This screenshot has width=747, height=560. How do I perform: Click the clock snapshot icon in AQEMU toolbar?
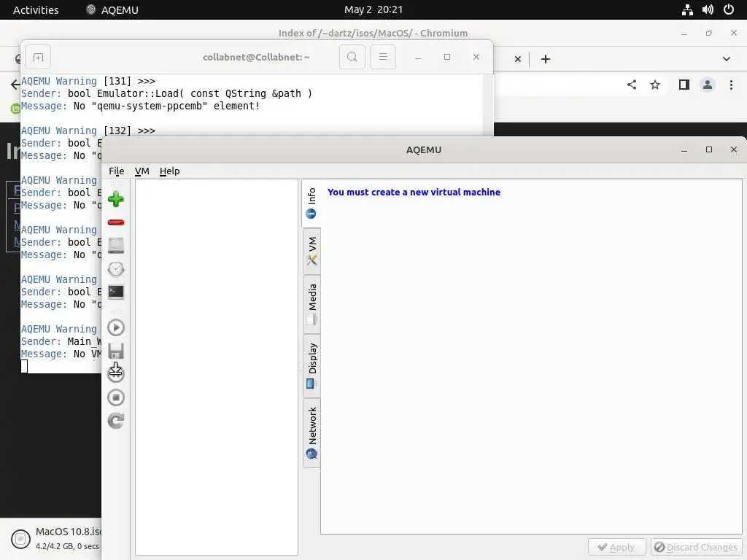[x=116, y=269]
